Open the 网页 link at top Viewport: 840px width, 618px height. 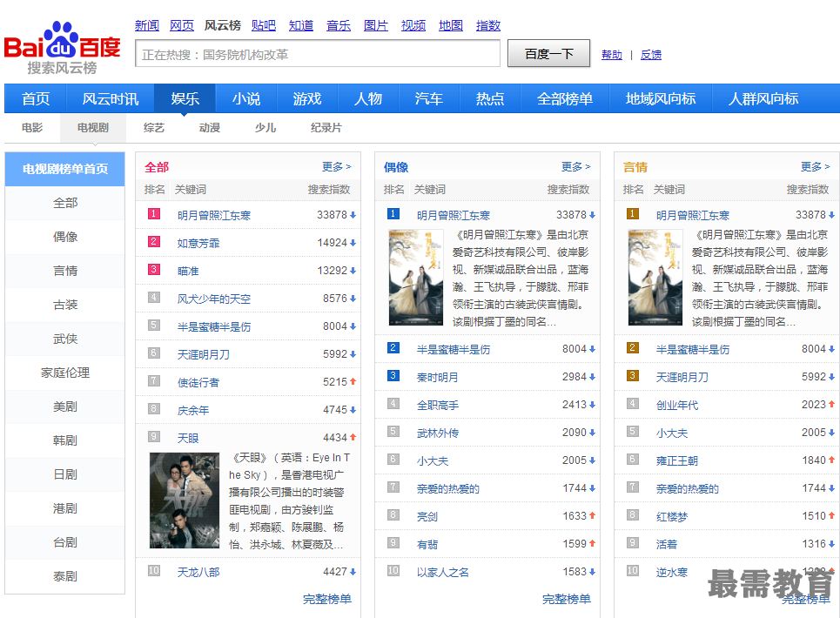(182, 25)
